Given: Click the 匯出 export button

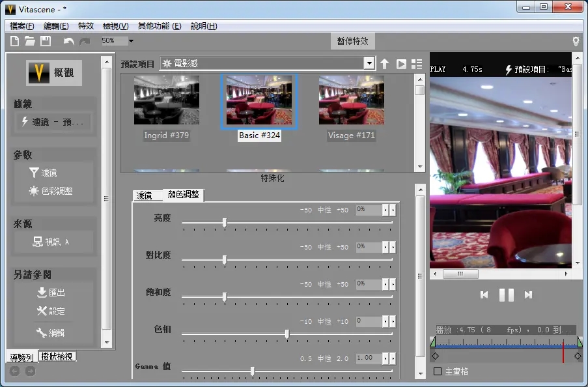Looking at the screenshot, I should click(x=51, y=293).
